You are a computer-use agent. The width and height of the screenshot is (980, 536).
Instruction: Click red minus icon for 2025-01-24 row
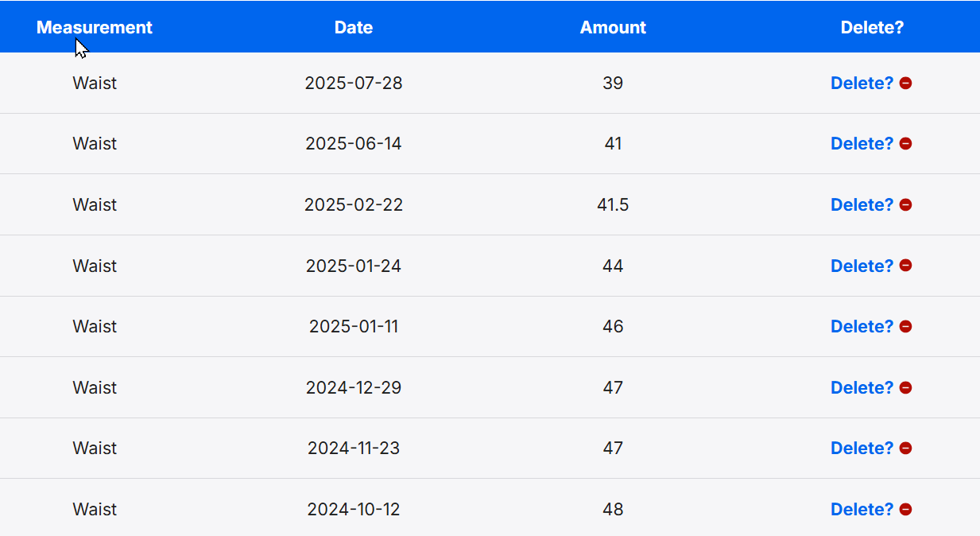[905, 266]
